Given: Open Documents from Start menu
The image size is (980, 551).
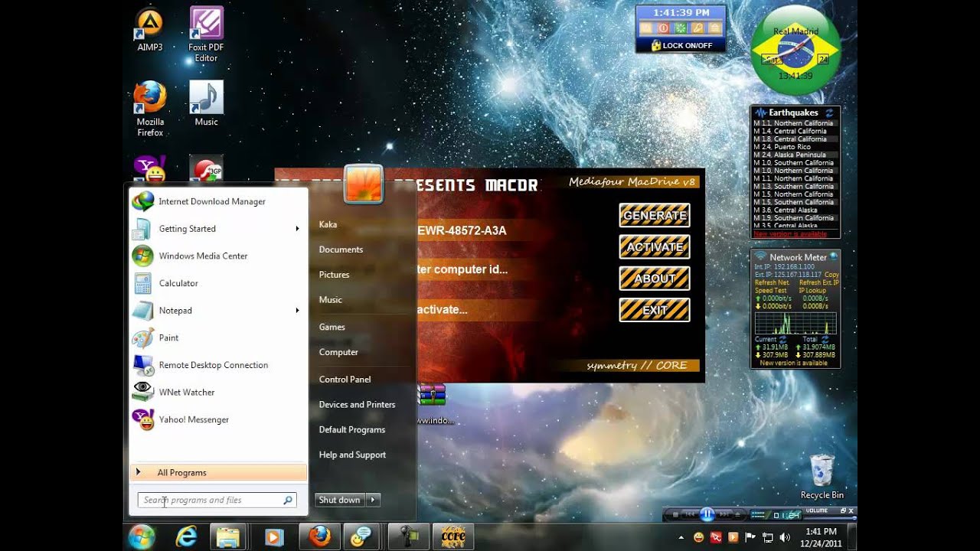Looking at the screenshot, I should point(341,249).
